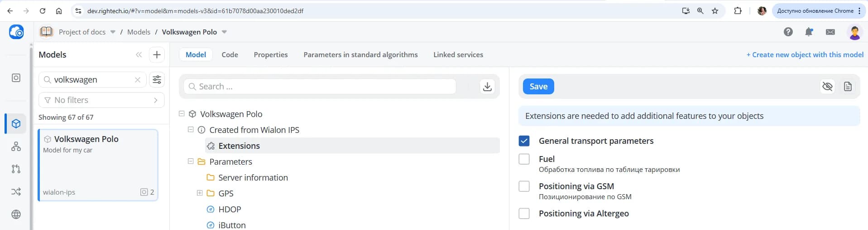The image size is (868, 230).
Task: Navigate back in the browser
Action: [x=10, y=11]
